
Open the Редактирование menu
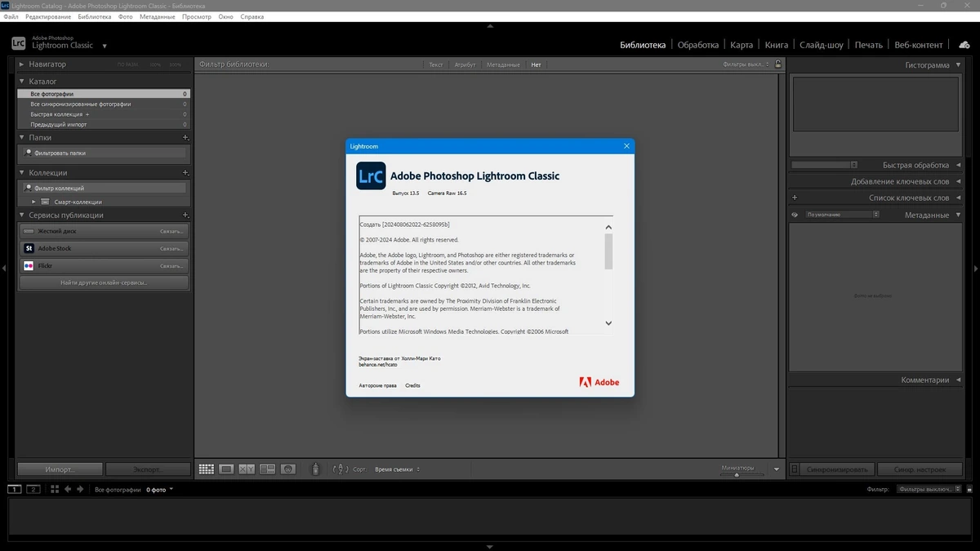pos(48,16)
